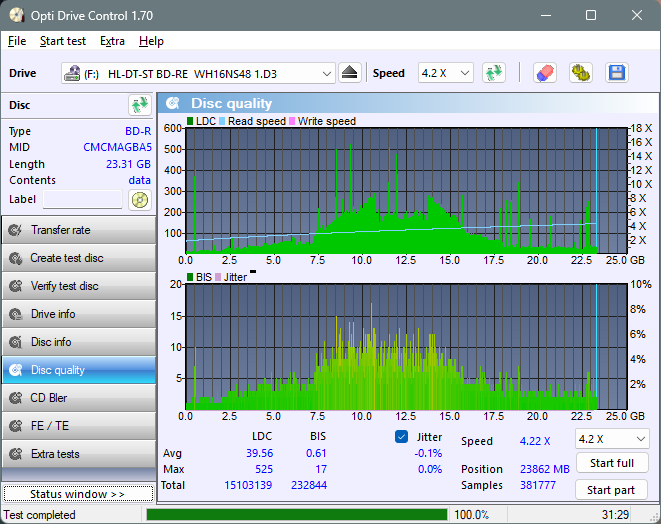Click the Verify test disc sidebar icon
Viewport: 661px width, 524px height.
(x=16, y=286)
